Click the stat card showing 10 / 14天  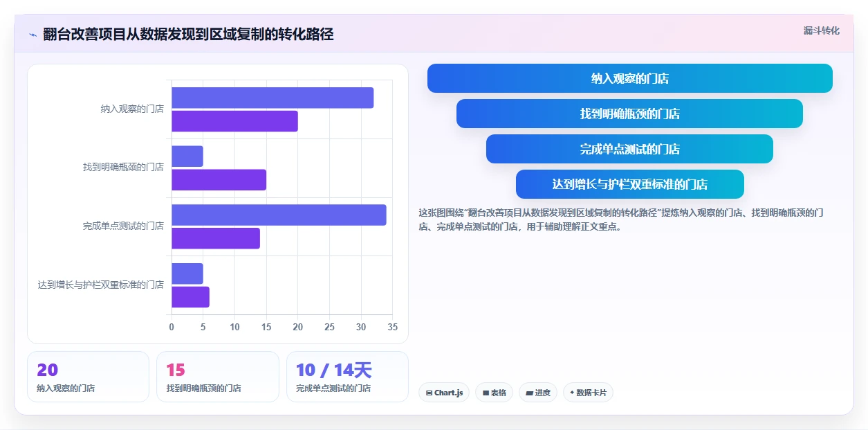[347, 377]
